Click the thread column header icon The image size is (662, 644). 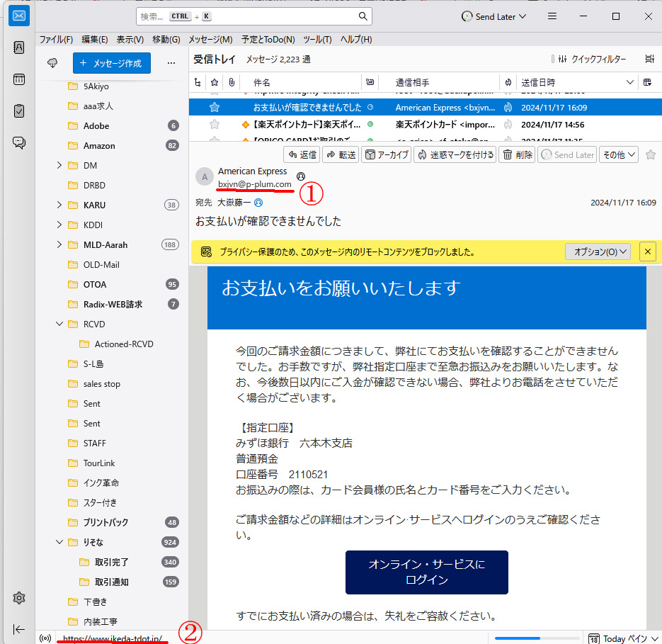pyautogui.click(x=198, y=82)
